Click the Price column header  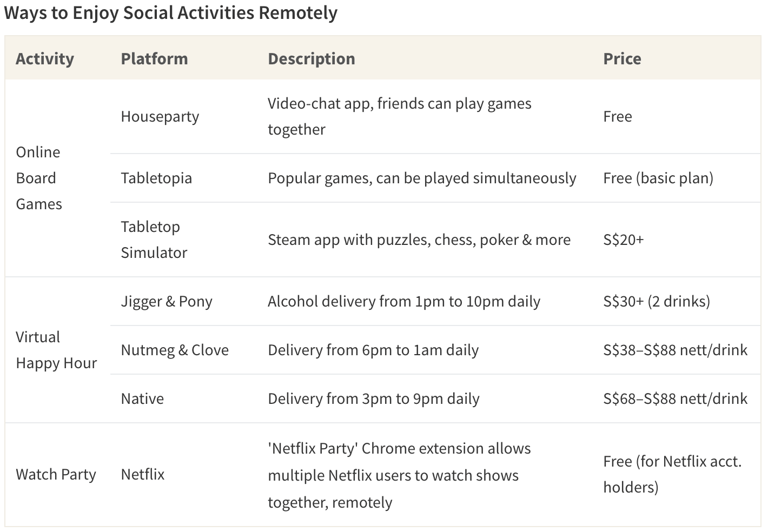pos(622,58)
